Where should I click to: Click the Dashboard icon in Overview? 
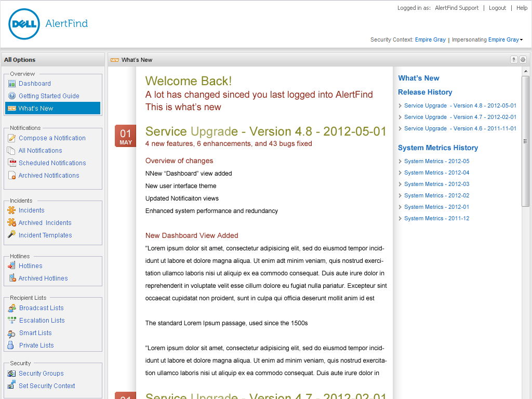[x=12, y=84]
